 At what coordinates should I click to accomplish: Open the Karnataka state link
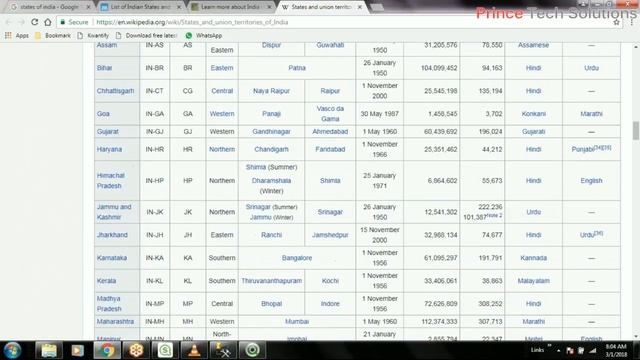pyautogui.click(x=112, y=258)
